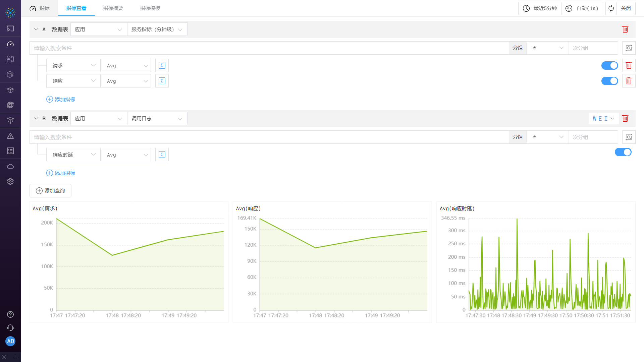
Task: Toggle off the 请求 metric switch
Action: coord(609,66)
